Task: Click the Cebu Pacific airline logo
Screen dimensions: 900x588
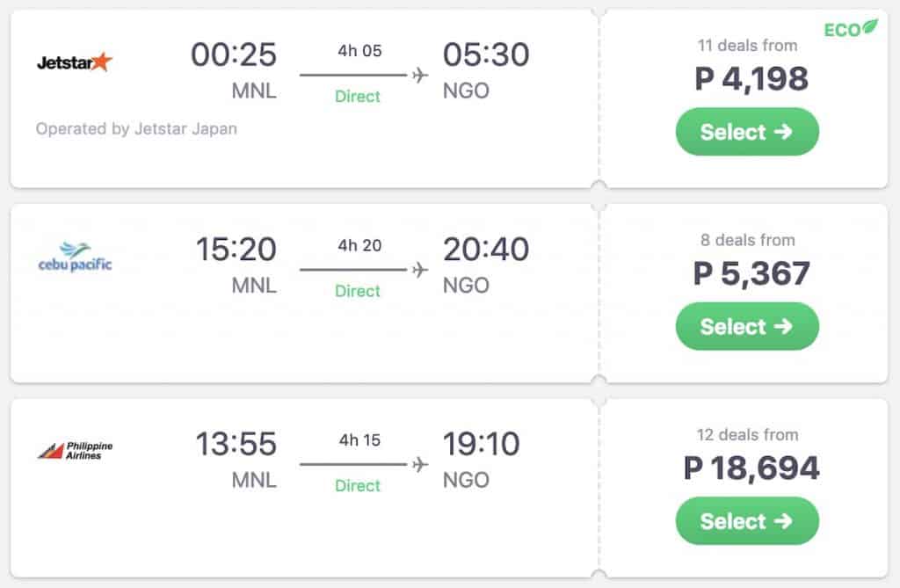Action: pyautogui.click(x=75, y=257)
